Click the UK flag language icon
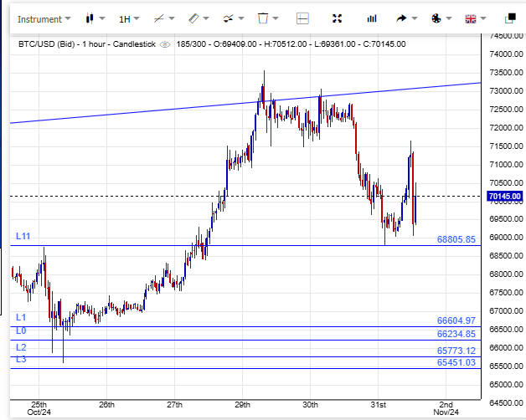This screenshot has width=526, height=420. (471, 18)
